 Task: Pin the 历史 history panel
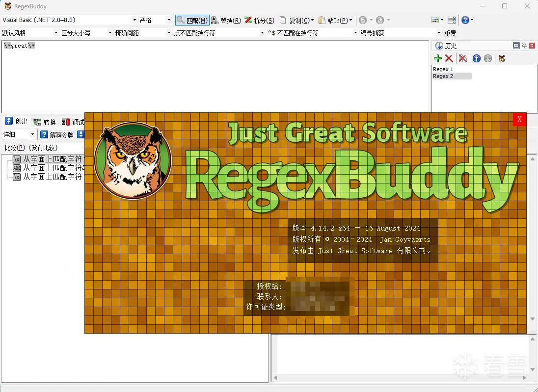tap(524, 46)
